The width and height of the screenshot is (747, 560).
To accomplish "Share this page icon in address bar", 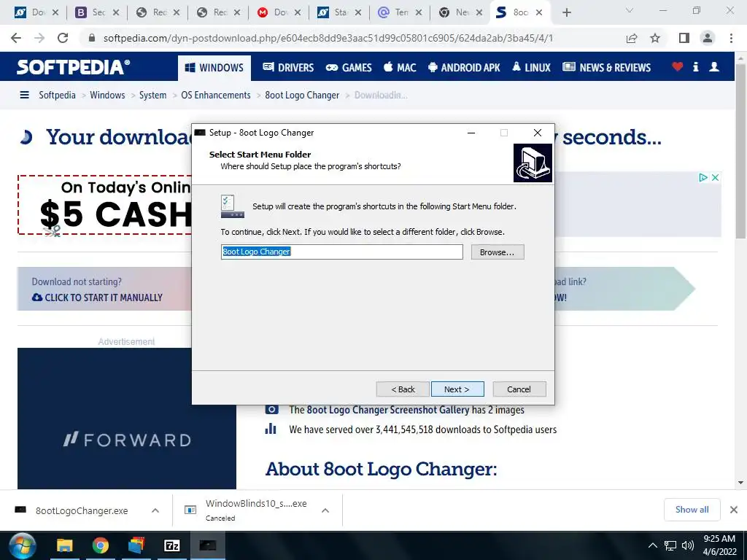I will [632, 38].
